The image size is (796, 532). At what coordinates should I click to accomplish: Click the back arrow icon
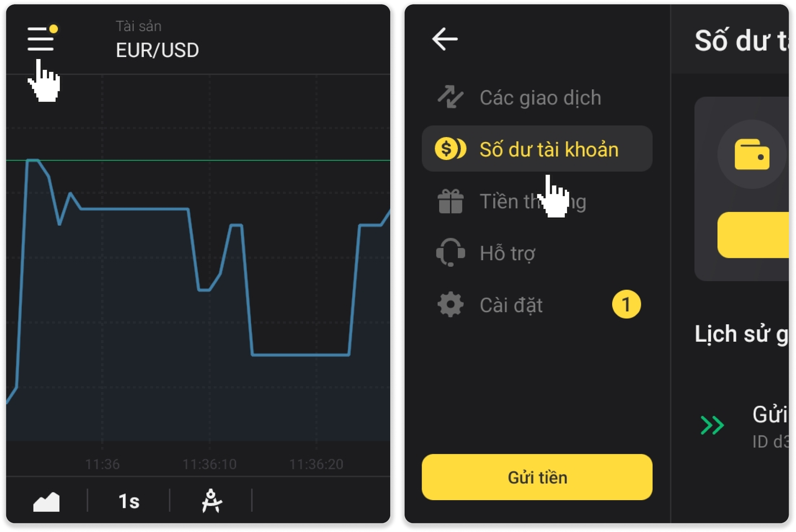coord(445,39)
